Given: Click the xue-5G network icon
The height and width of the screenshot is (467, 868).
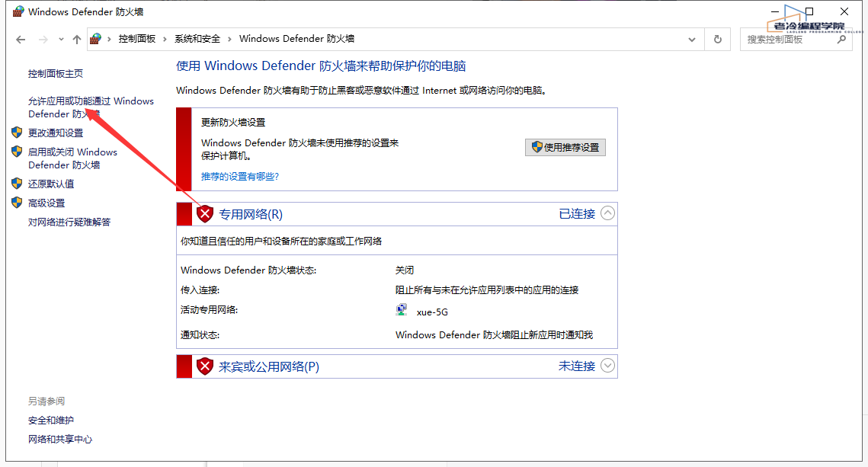Looking at the screenshot, I should pos(402,310).
